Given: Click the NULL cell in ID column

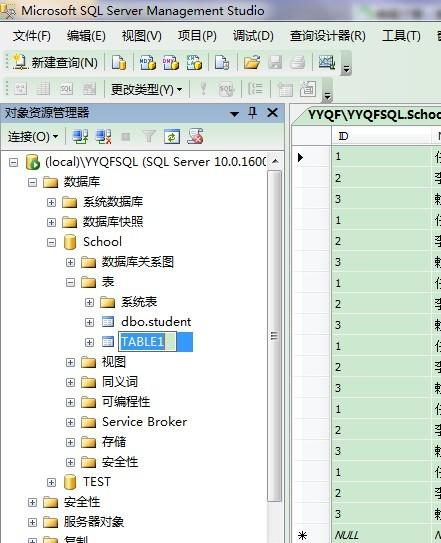Looking at the screenshot, I should point(381,535).
